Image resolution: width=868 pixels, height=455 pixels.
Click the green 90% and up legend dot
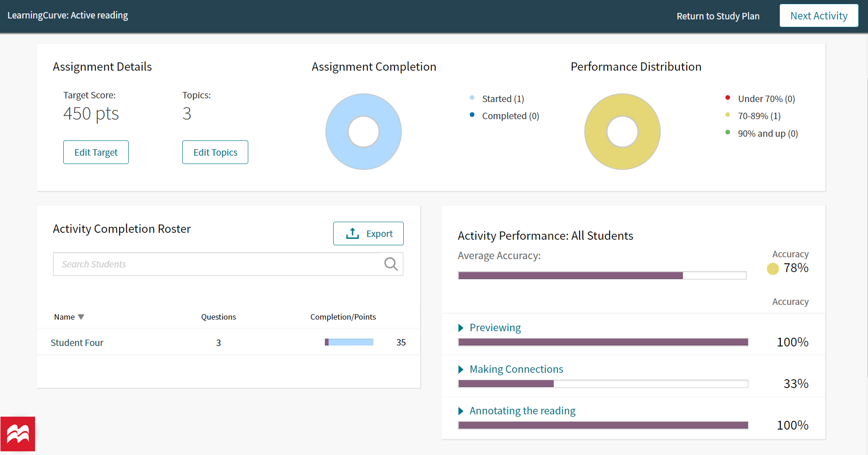(728, 133)
